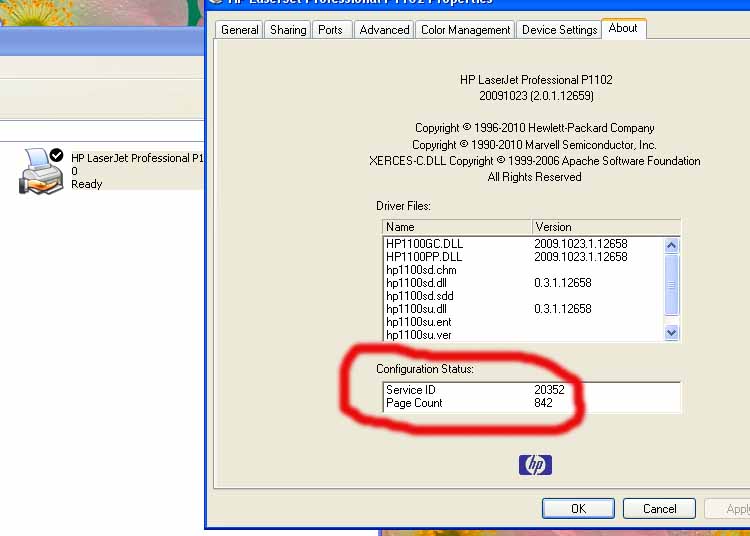Click version 2009.1023.1.12658 of HP1100GC.DLL

(581, 244)
